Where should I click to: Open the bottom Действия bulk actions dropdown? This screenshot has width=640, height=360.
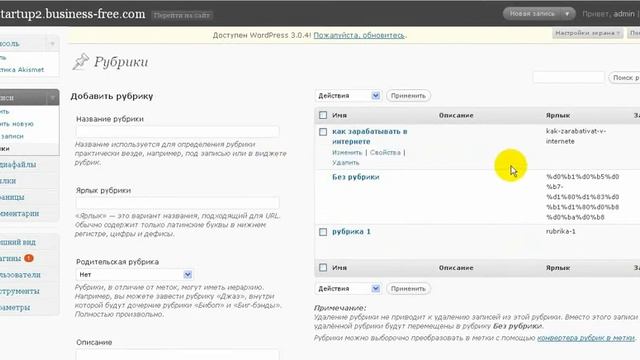[348, 289]
